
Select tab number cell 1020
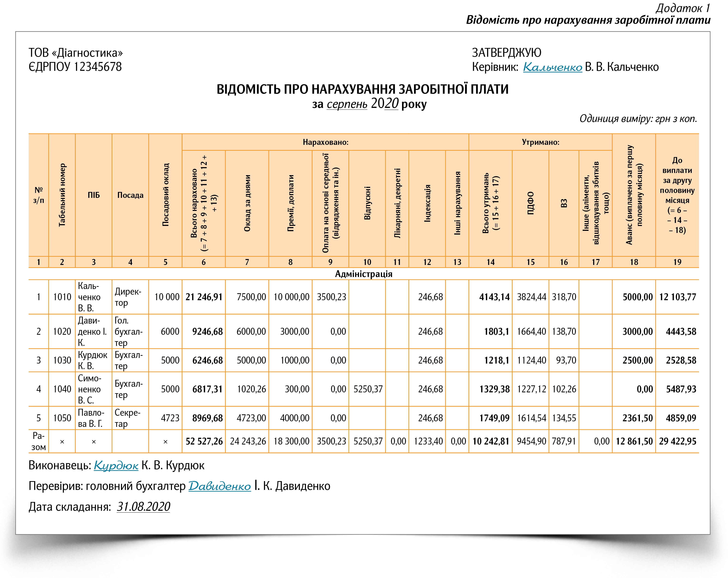pyautogui.click(x=62, y=332)
